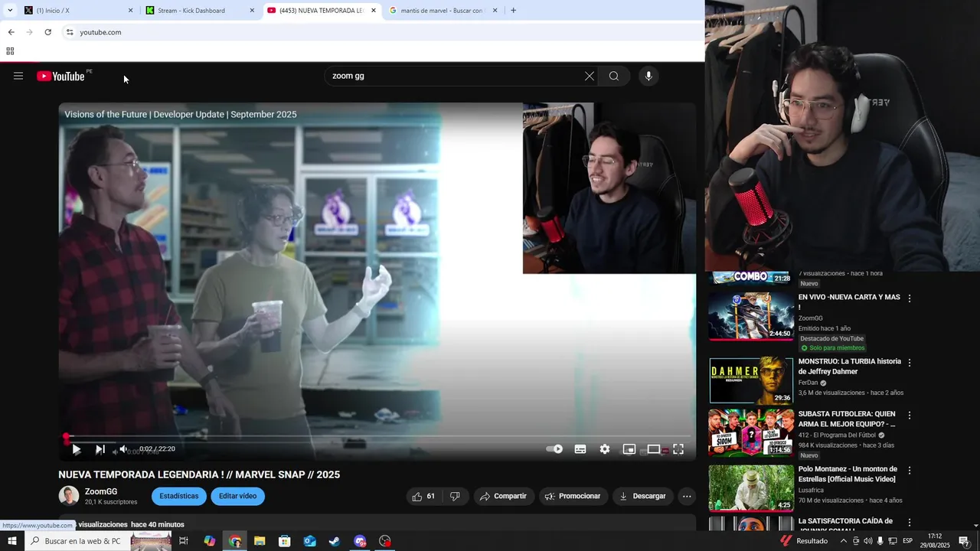Open 'MONSTRUO: La TURBIA historia' title
The image size is (980, 551).
point(849,367)
